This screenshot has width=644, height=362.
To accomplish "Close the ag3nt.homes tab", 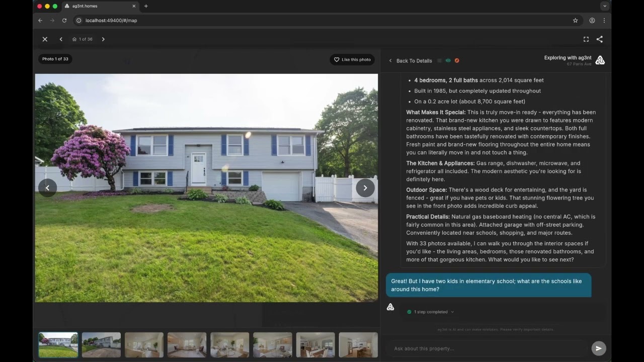I will click(x=134, y=6).
